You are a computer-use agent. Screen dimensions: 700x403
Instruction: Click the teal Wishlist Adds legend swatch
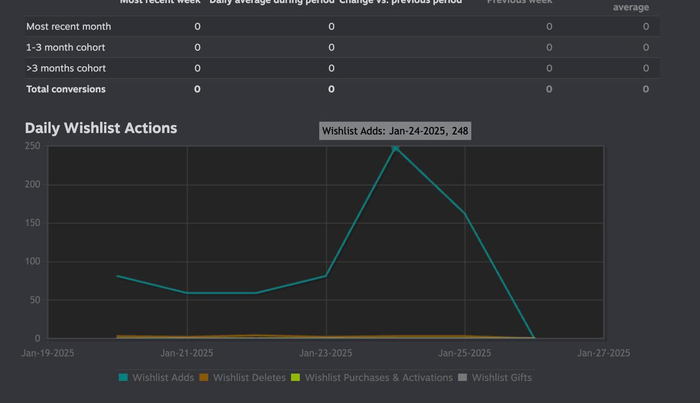pos(124,378)
